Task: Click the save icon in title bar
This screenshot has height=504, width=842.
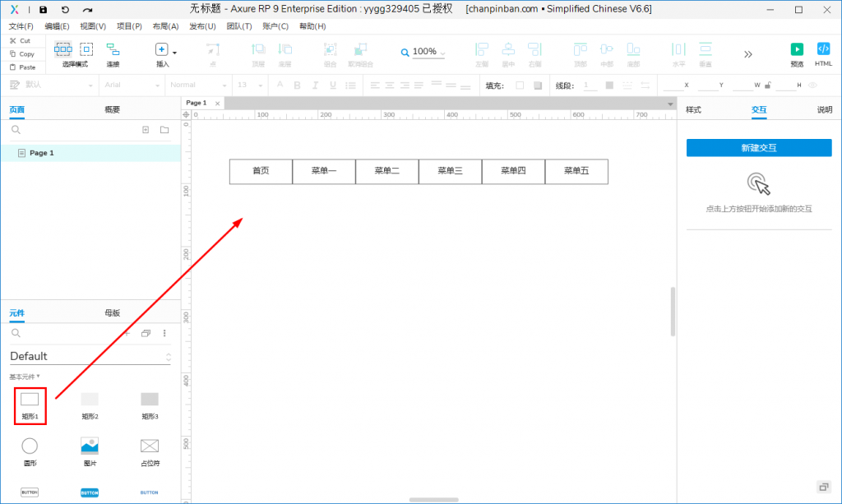Action: click(44, 10)
